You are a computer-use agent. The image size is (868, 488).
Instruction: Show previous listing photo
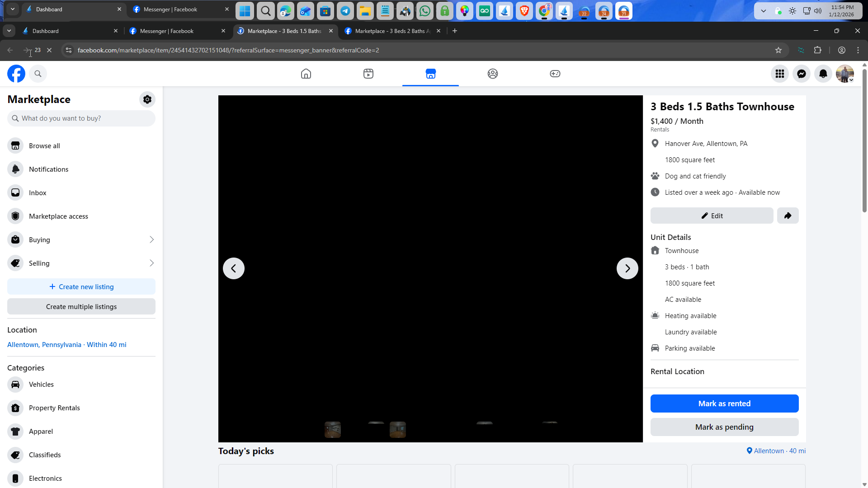(x=234, y=268)
